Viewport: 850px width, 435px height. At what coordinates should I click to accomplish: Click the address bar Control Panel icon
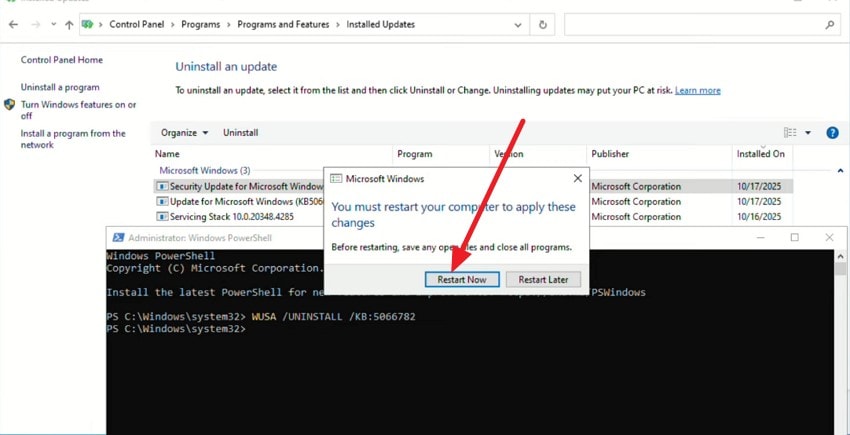87,24
